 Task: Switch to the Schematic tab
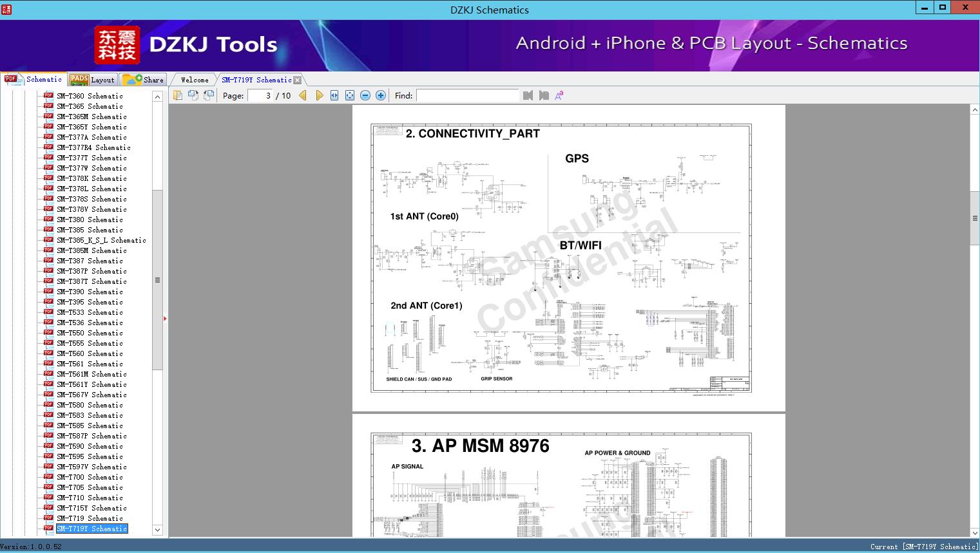tap(34, 79)
